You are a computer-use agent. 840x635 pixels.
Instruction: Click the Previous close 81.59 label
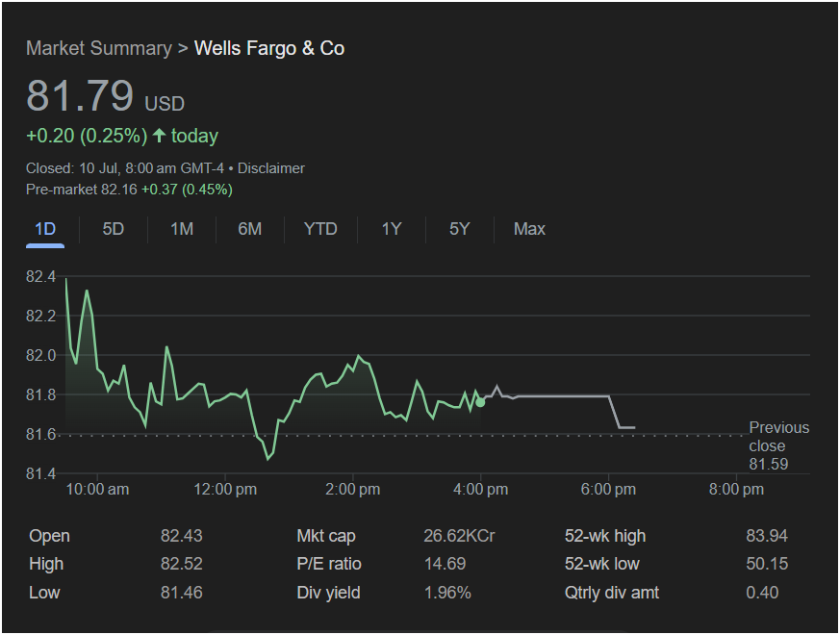pyautogui.click(x=778, y=445)
